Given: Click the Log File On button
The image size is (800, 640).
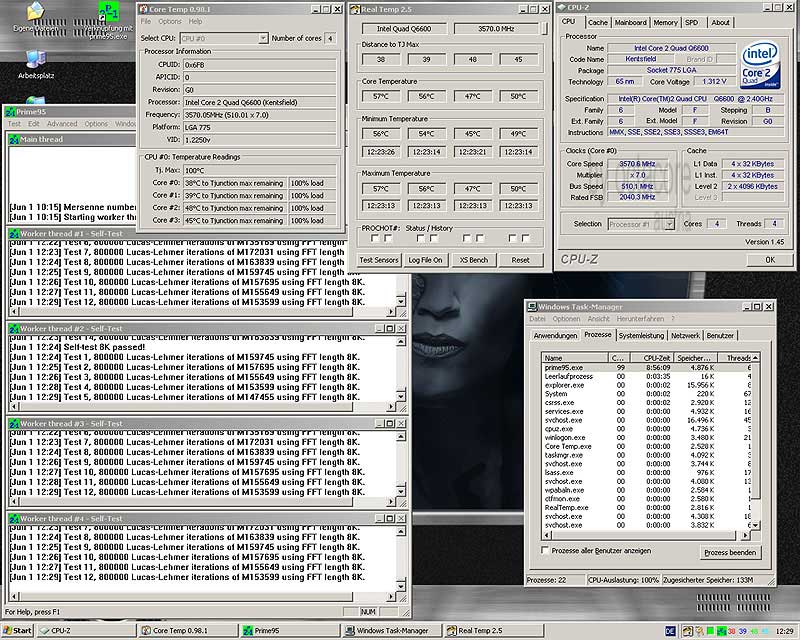Looking at the screenshot, I should [426, 260].
